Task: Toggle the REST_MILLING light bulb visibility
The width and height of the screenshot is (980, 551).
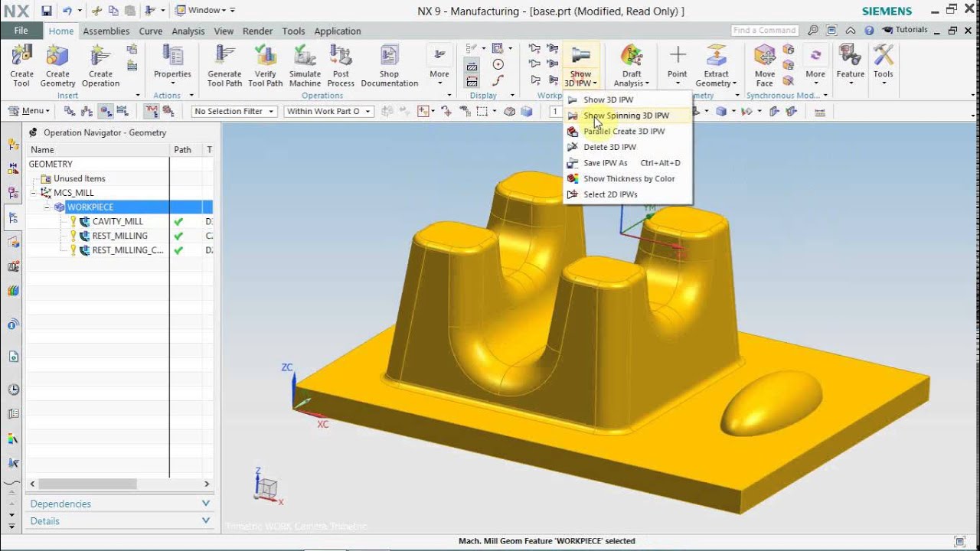Action: click(73, 236)
